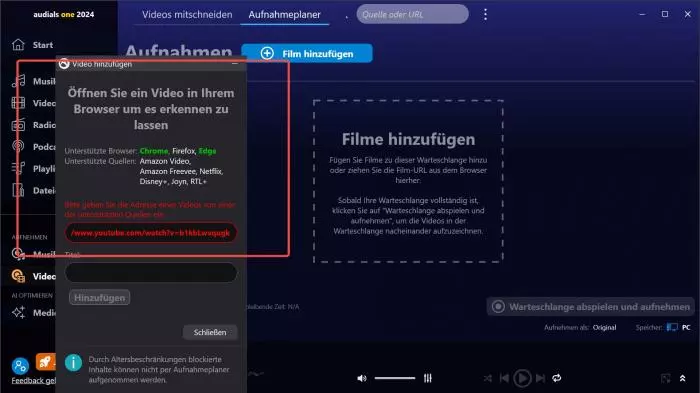This screenshot has height=393, width=700.
Task: Minimize the Video hinzufügen dialog
Action: pyautogui.click(x=234, y=64)
